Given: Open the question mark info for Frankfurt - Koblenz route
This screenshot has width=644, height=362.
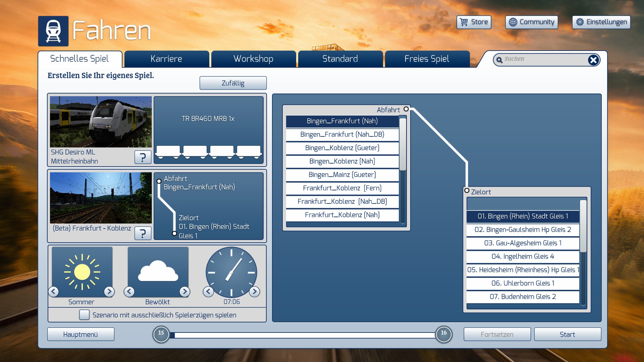Looking at the screenshot, I should [x=143, y=233].
